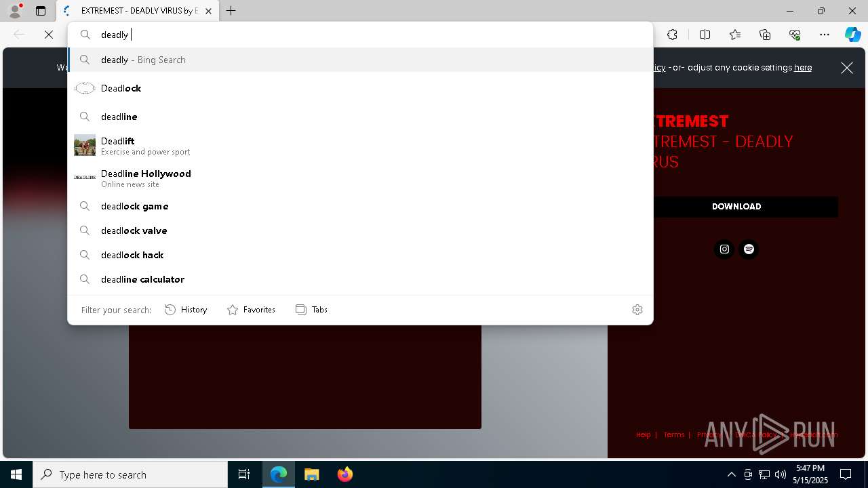Open the notification center icon
The width and height of the screenshot is (868, 488).
[846, 474]
